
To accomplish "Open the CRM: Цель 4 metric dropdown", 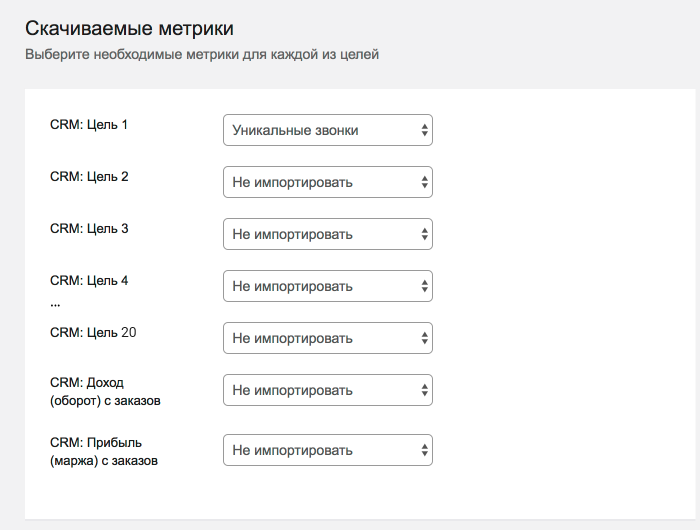I will 327,286.
